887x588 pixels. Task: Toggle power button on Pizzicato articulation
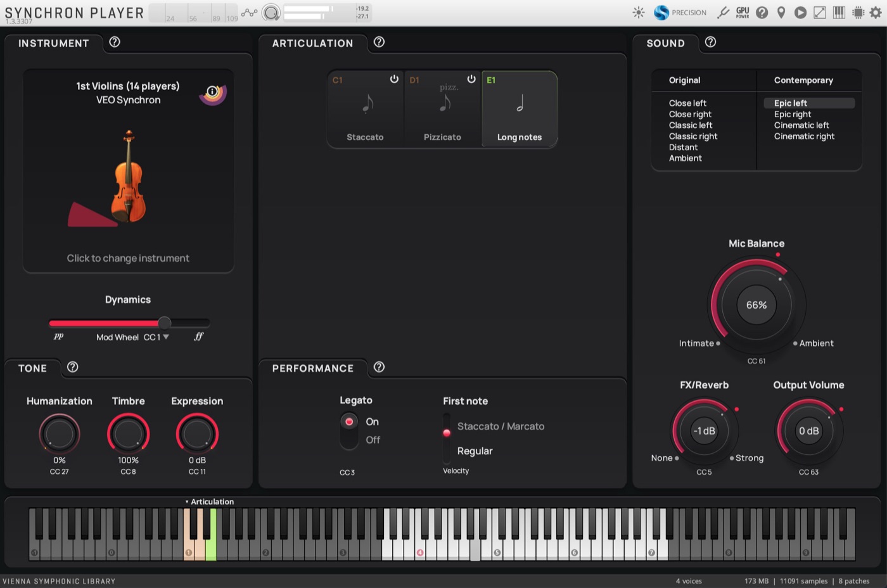click(x=471, y=79)
